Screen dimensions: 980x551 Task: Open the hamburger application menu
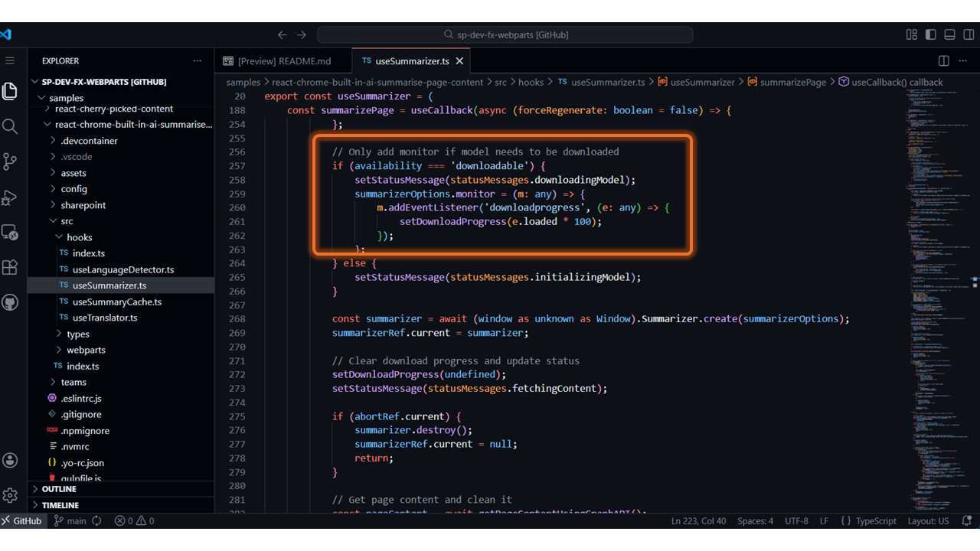[x=10, y=60]
